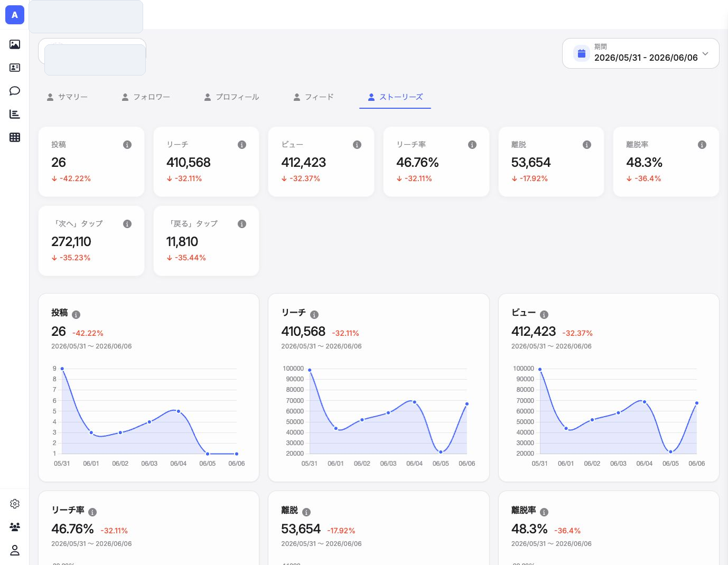Open the comments chat bubble icon
728x565 pixels.
(x=15, y=91)
